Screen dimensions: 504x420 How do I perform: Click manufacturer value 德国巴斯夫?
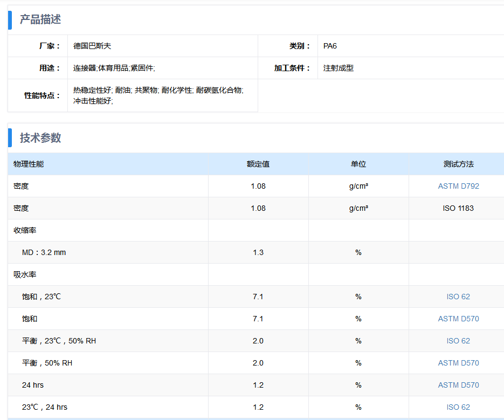pyautogui.click(x=92, y=46)
